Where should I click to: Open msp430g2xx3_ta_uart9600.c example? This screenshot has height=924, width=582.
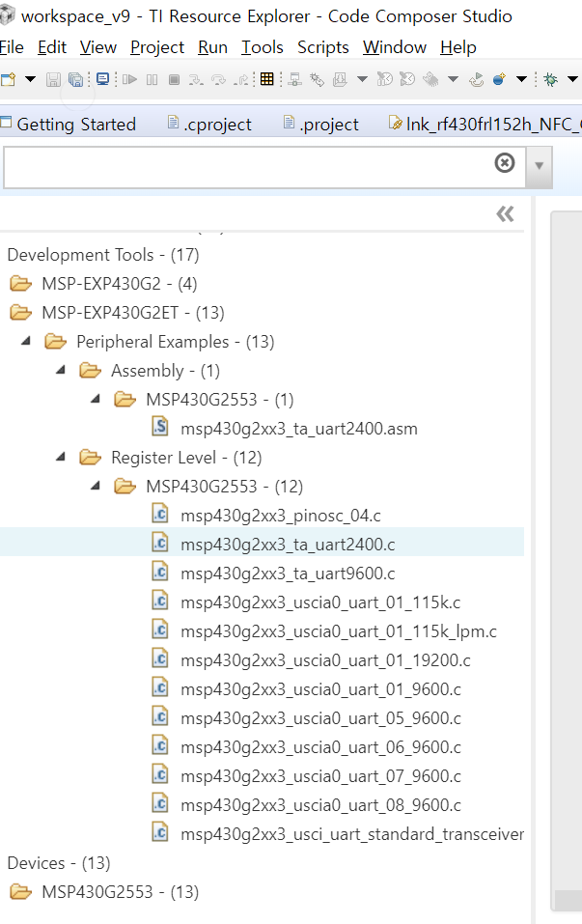tap(288, 574)
